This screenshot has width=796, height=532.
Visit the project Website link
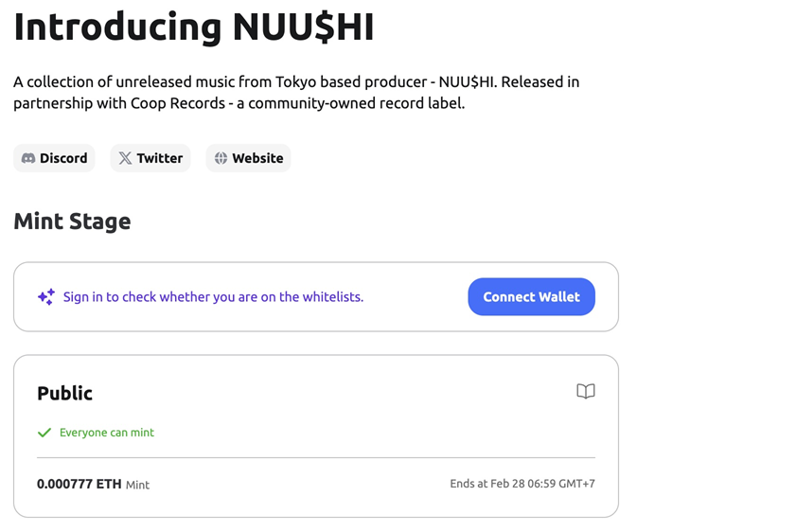click(248, 158)
